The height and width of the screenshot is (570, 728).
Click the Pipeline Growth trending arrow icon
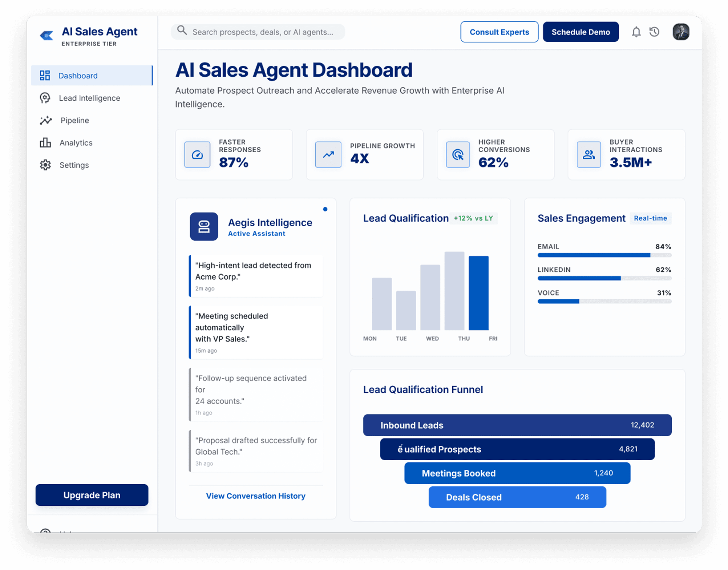click(x=328, y=154)
